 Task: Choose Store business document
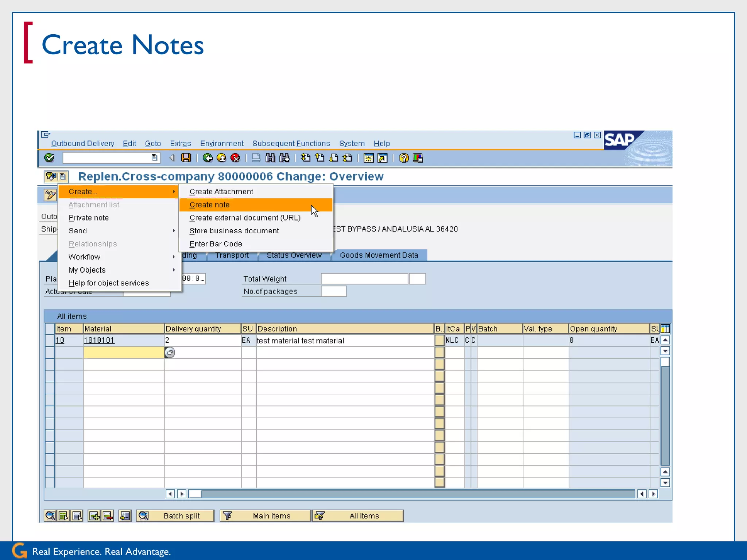[x=256, y=231]
